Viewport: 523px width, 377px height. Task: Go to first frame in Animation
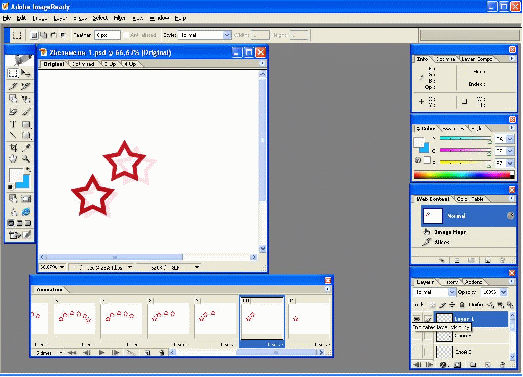pyautogui.click(x=72, y=352)
